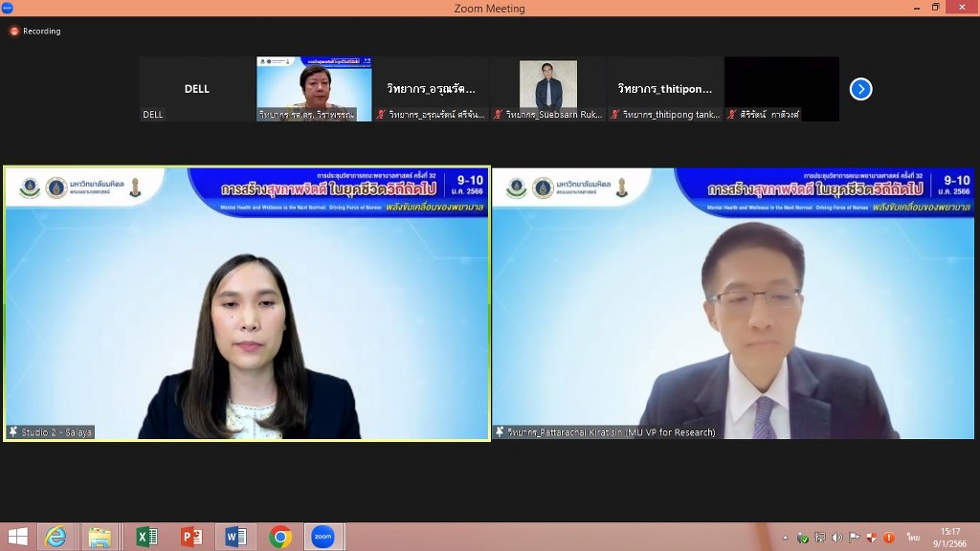The width and height of the screenshot is (980, 551).
Task: Select the thitipong participant tile
Action: (x=665, y=89)
